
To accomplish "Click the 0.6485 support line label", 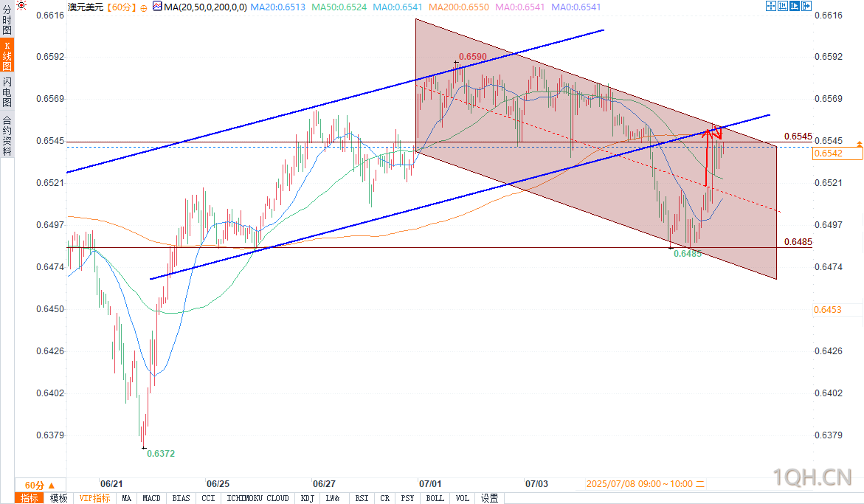I will click(798, 242).
